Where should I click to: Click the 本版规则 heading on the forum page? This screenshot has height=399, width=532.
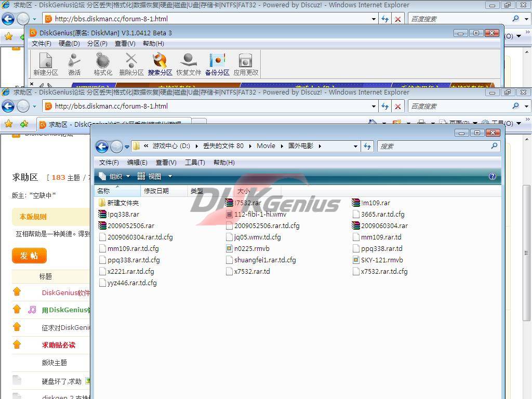tap(33, 217)
